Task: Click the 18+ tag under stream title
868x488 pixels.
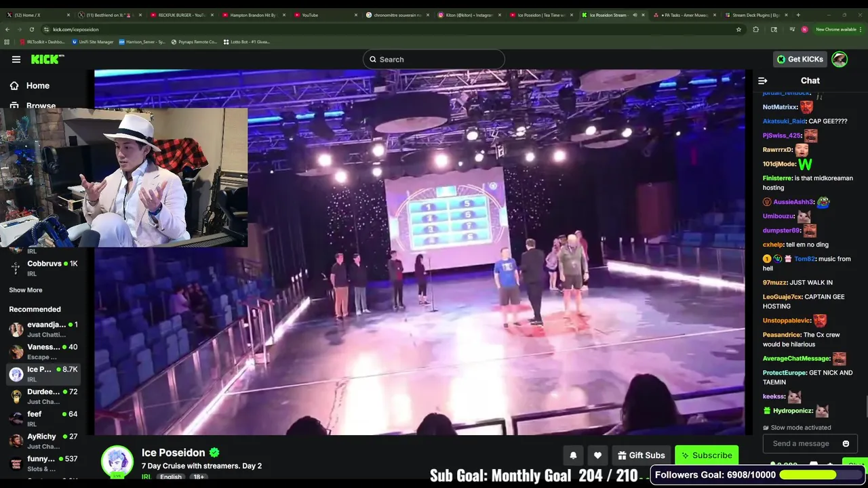Action: pos(199,477)
